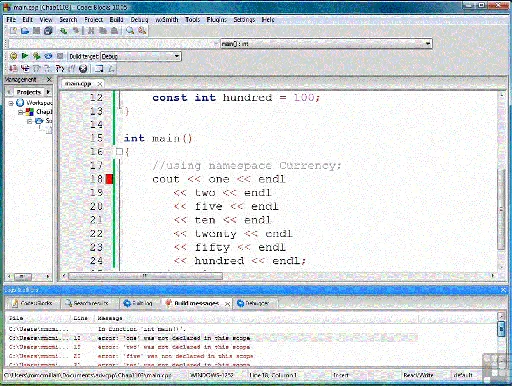Click the New file toolbar icon
This screenshot has width=512, height=386.
point(13,31)
